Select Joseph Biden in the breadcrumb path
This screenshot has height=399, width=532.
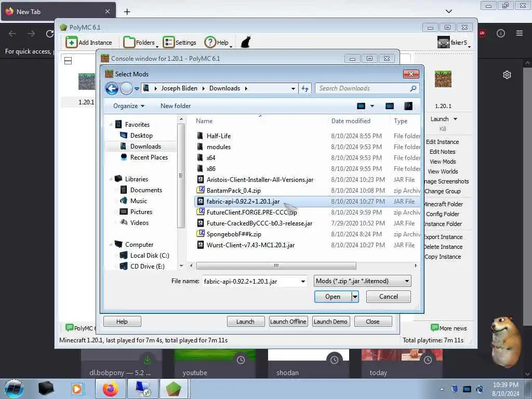click(179, 88)
